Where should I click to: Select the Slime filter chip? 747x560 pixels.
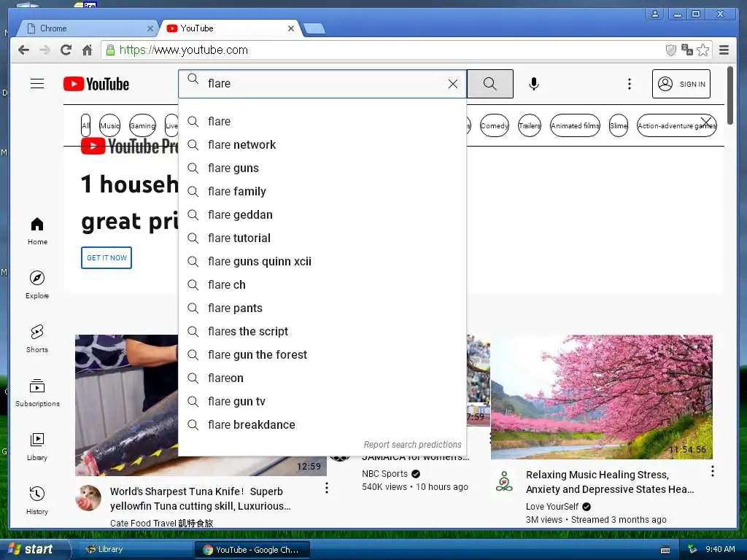click(x=619, y=125)
